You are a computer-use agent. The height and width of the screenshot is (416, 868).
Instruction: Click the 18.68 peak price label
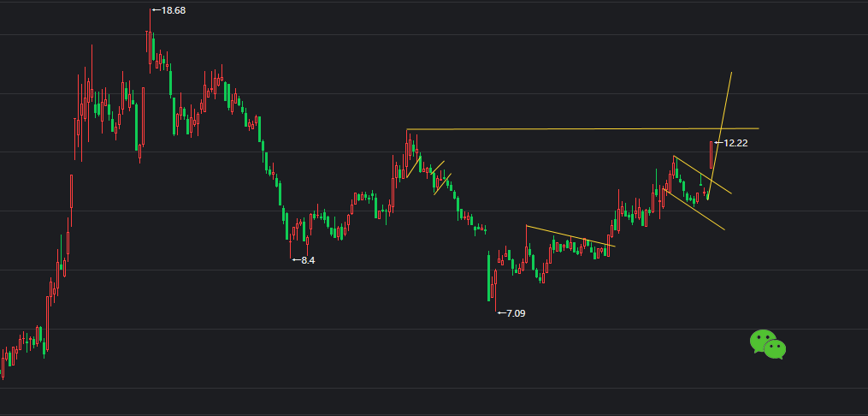[174, 10]
